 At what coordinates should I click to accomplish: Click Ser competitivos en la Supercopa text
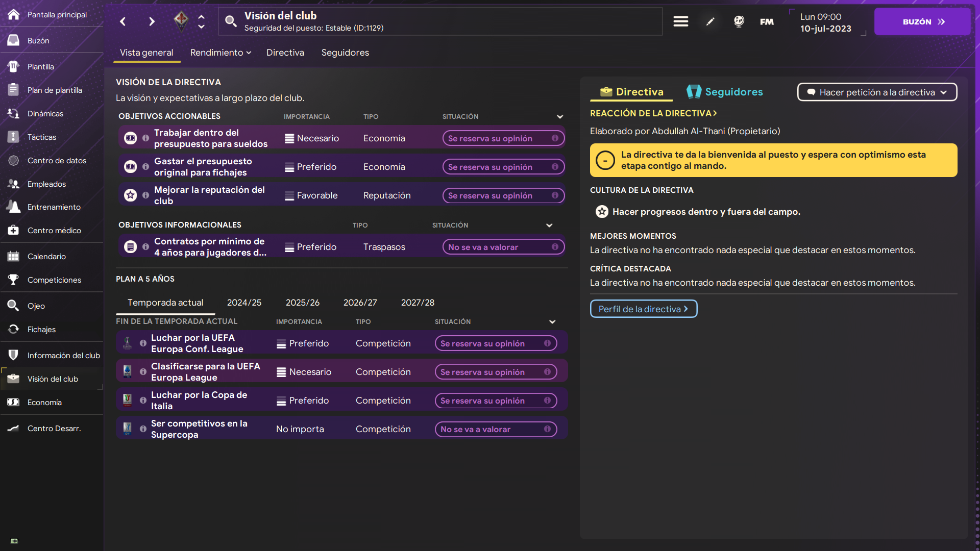pos(199,429)
